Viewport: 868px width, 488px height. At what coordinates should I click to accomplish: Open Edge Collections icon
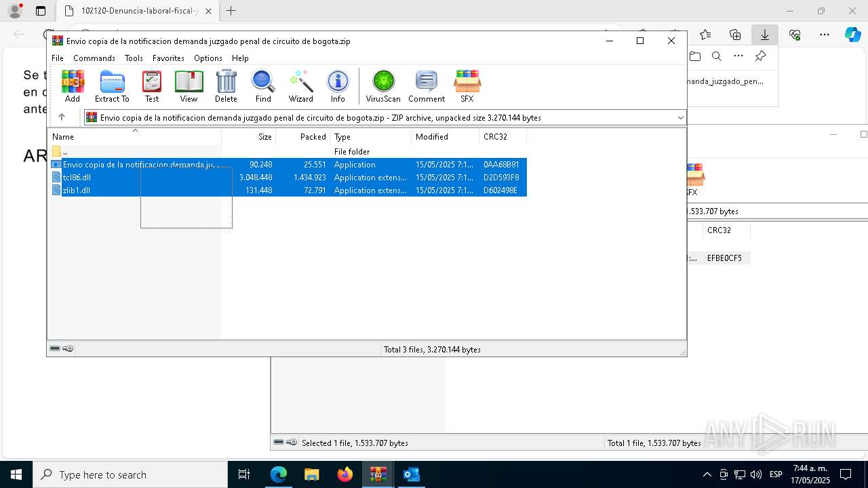tap(735, 35)
